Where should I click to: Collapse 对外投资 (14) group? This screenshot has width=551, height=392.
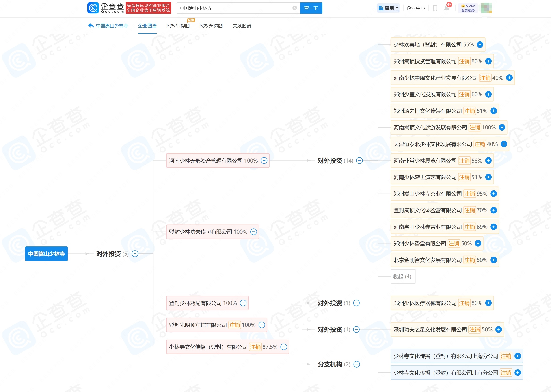point(359,161)
